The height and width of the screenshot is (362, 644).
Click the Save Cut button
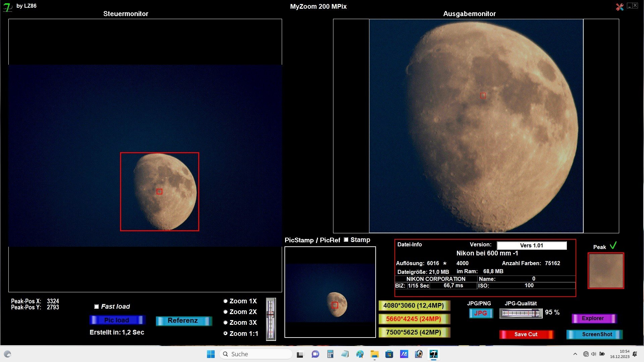pyautogui.click(x=526, y=334)
